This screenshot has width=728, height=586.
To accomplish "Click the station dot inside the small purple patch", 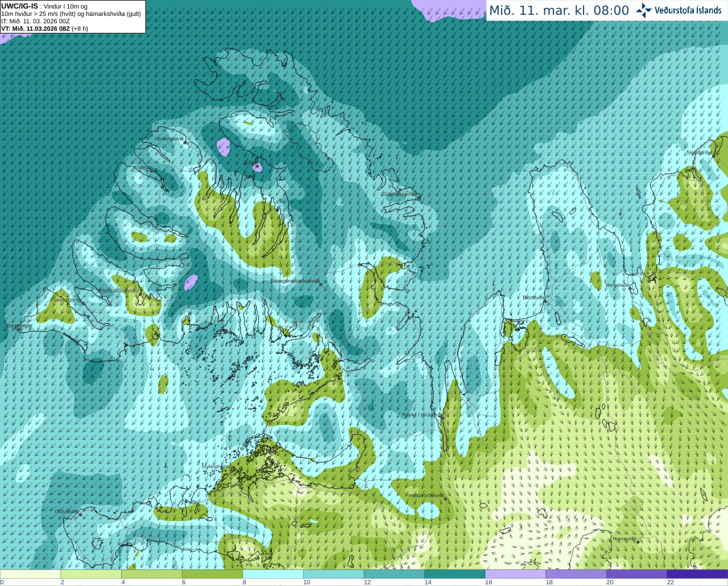I will (x=258, y=167).
